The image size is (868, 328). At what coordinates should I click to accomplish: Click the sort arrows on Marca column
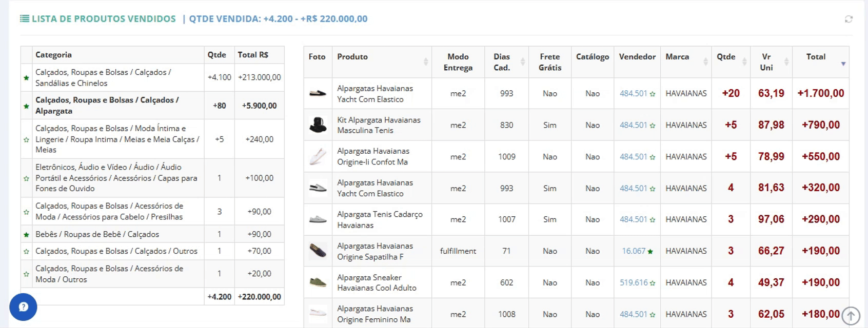(705, 62)
